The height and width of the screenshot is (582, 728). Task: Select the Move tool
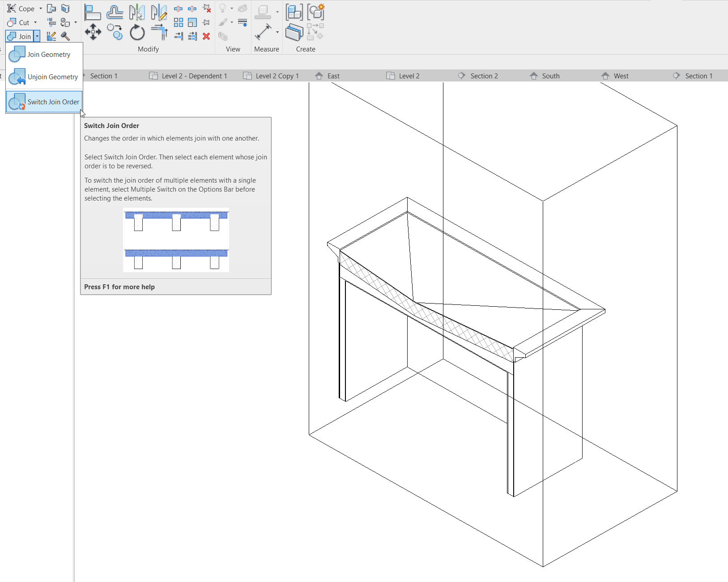[93, 33]
